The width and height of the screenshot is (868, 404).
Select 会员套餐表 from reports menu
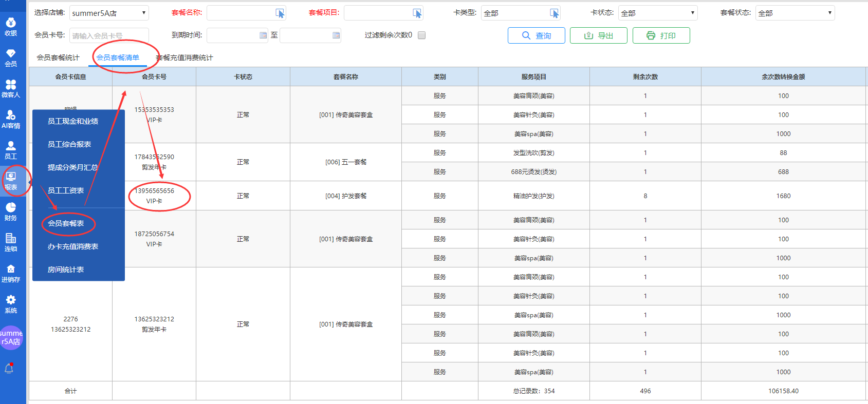[x=66, y=223]
